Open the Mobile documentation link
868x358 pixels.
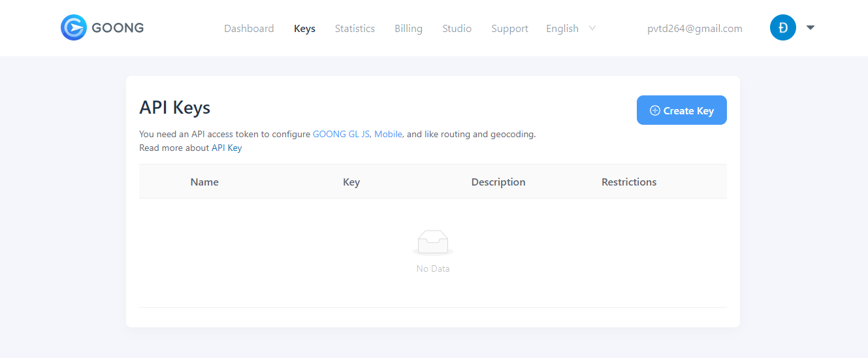[388, 135]
